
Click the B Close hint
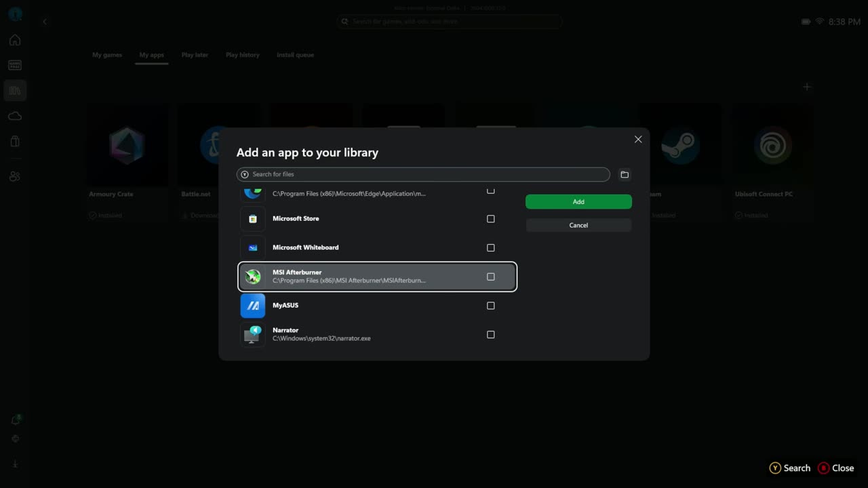click(836, 468)
